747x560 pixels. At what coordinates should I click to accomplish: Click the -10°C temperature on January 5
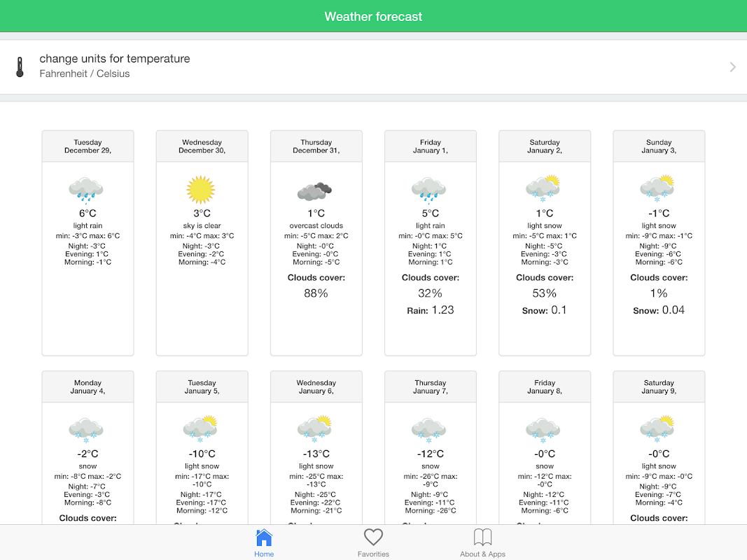point(202,454)
